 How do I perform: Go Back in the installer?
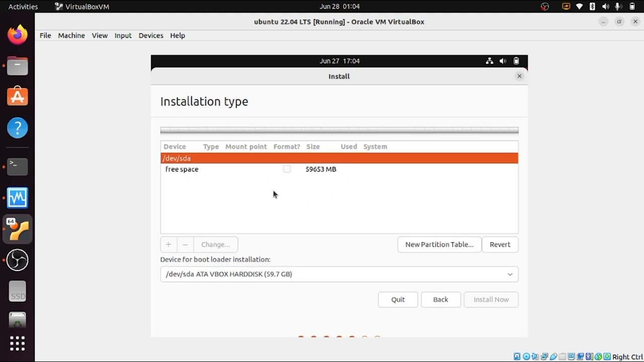click(441, 299)
